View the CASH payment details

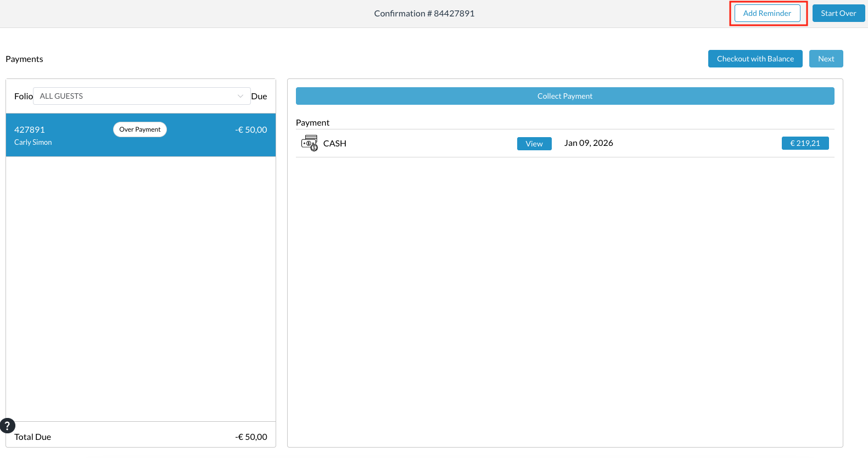pyautogui.click(x=534, y=144)
